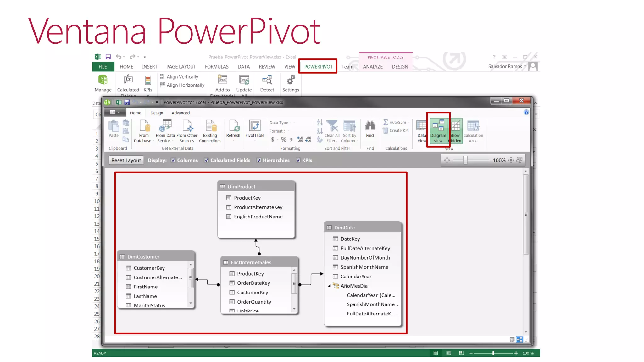
Task: Adjust the diagram zoom slider handle
Action: point(465,160)
